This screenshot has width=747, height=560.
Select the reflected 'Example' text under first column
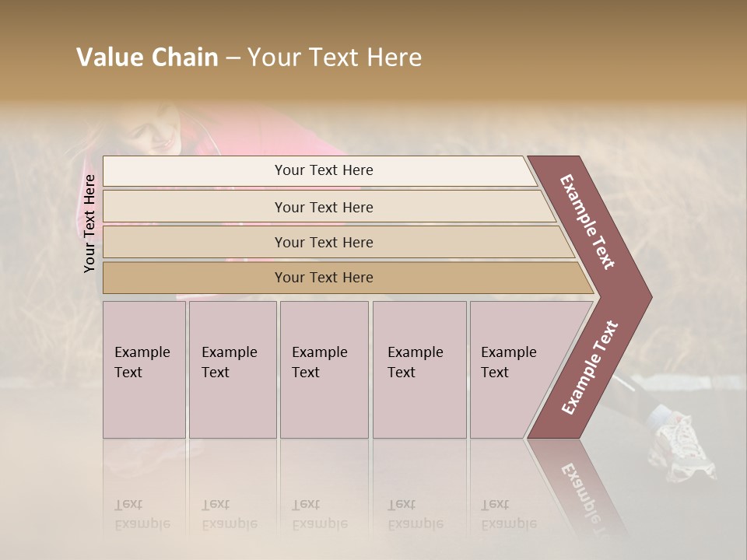(x=142, y=525)
